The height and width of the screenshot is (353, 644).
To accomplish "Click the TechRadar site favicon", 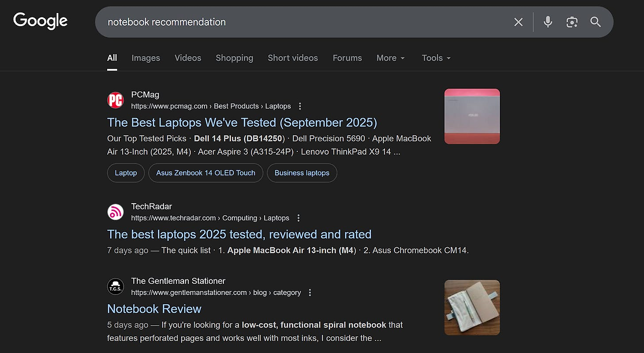I will (x=116, y=212).
